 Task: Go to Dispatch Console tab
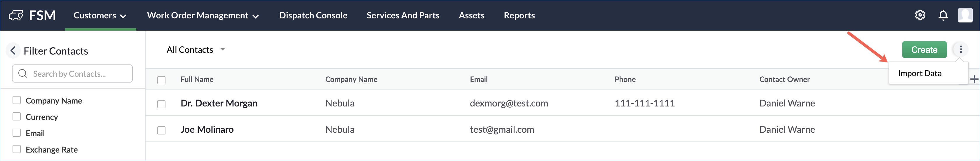(x=313, y=15)
